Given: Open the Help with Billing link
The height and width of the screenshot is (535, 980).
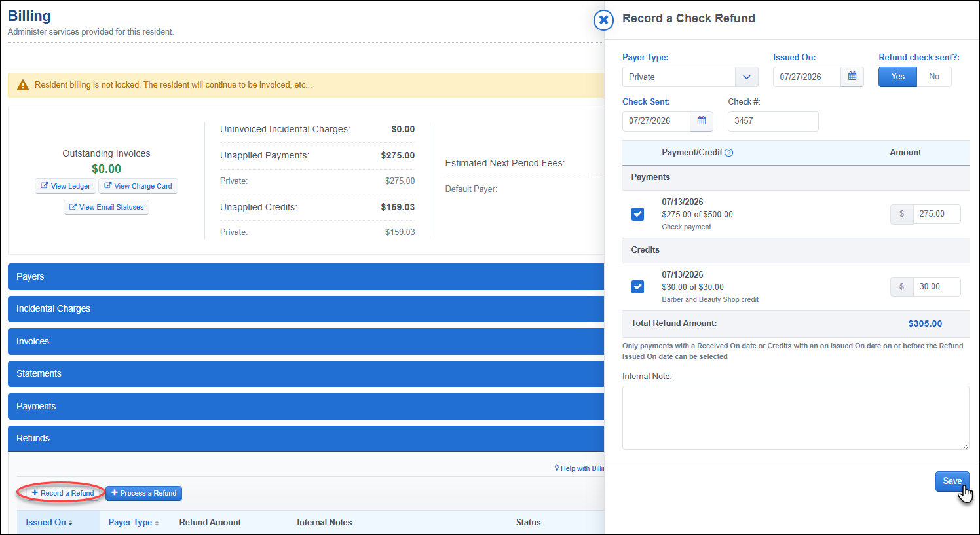Looking at the screenshot, I should (579, 468).
